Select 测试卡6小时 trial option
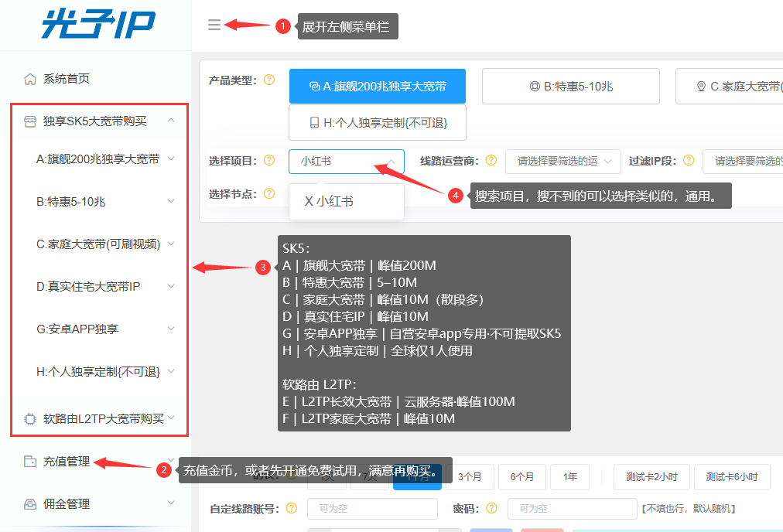 pyautogui.click(x=732, y=477)
